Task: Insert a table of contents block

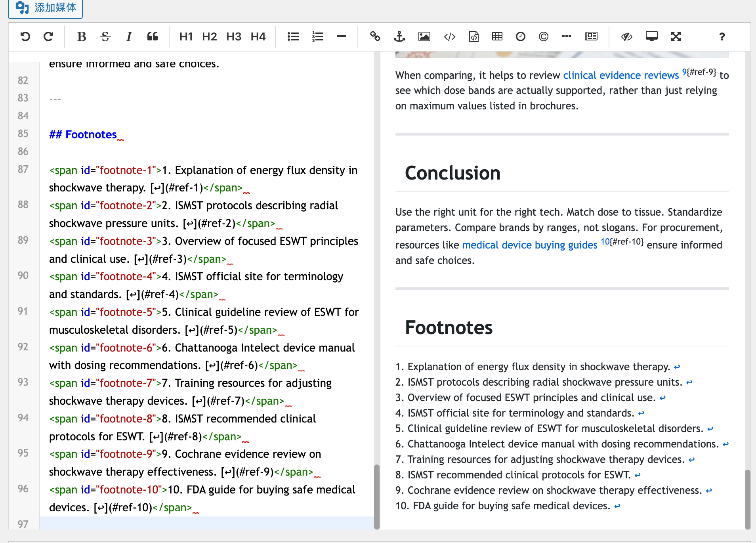Action: tap(591, 37)
